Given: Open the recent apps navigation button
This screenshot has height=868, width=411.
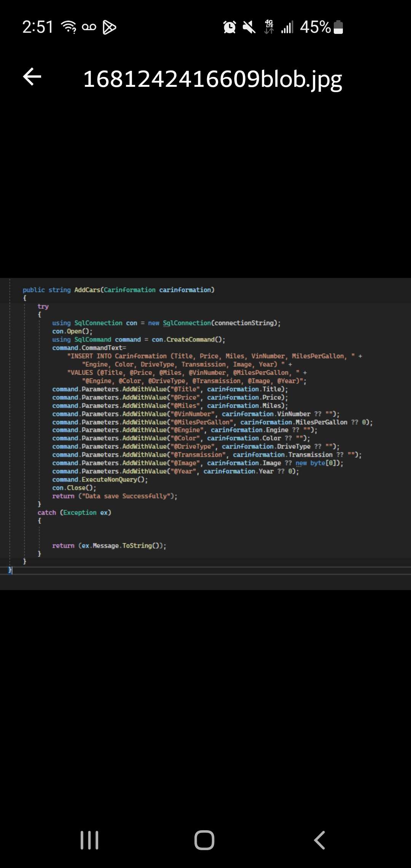Looking at the screenshot, I should tap(89, 840).
